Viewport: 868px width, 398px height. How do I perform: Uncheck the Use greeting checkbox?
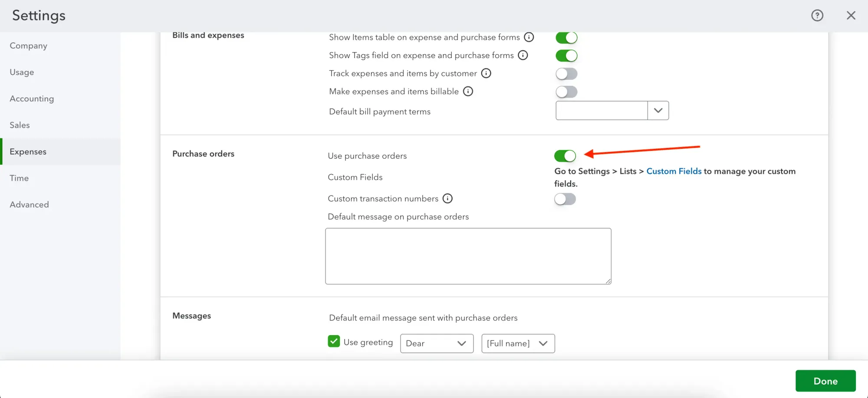(333, 342)
